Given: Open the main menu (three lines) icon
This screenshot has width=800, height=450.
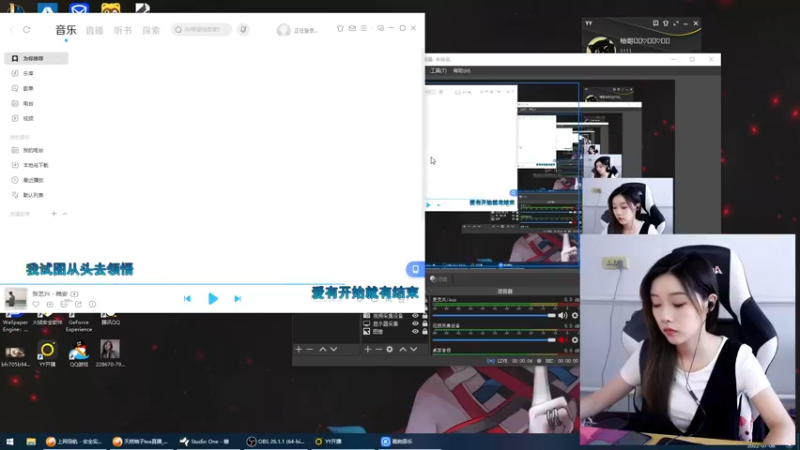Looking at the screenshot, I should (x=363, y=28).
